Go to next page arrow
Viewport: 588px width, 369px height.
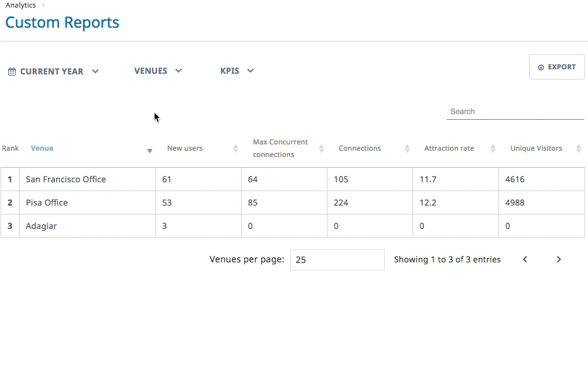coord(558,259)
